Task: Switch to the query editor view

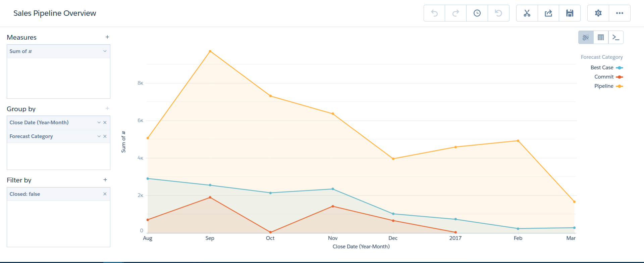Action: [616, 37]
